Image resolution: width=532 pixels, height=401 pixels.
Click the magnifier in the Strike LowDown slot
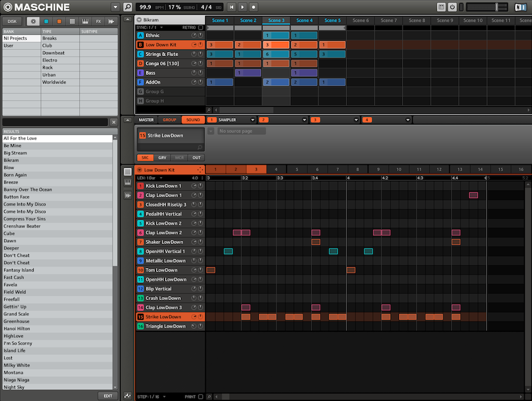pos(200,147)
